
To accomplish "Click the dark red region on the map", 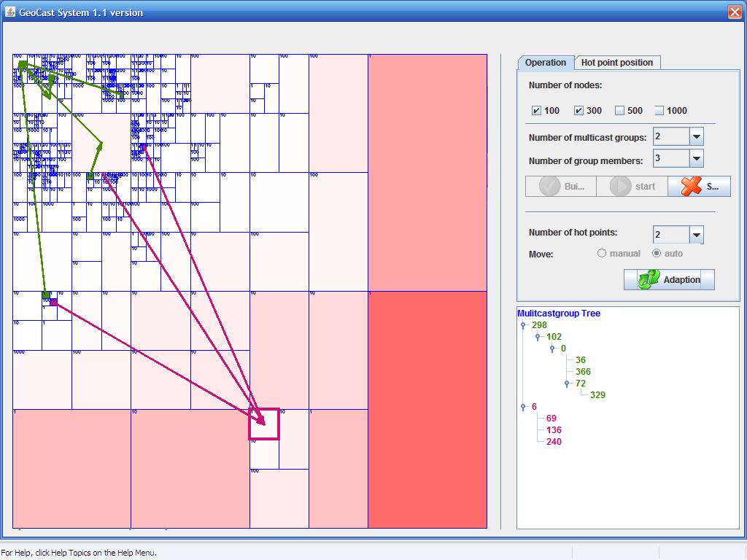I will (x=427, y=408).
